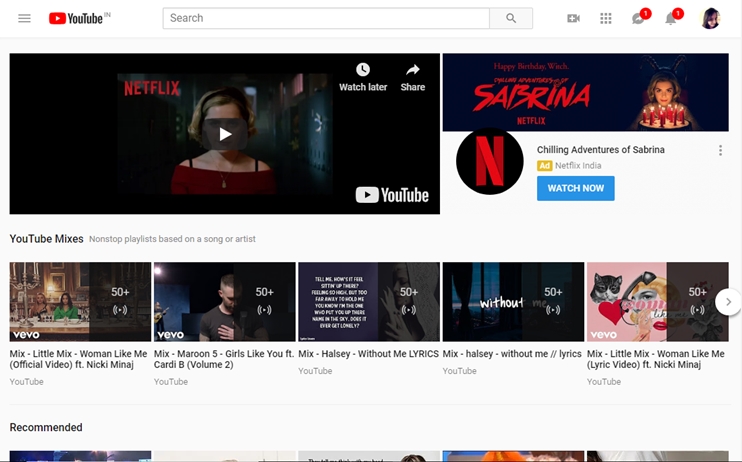Click inside the Search input field
Screen dimensions: 742x462
[326, 18]
